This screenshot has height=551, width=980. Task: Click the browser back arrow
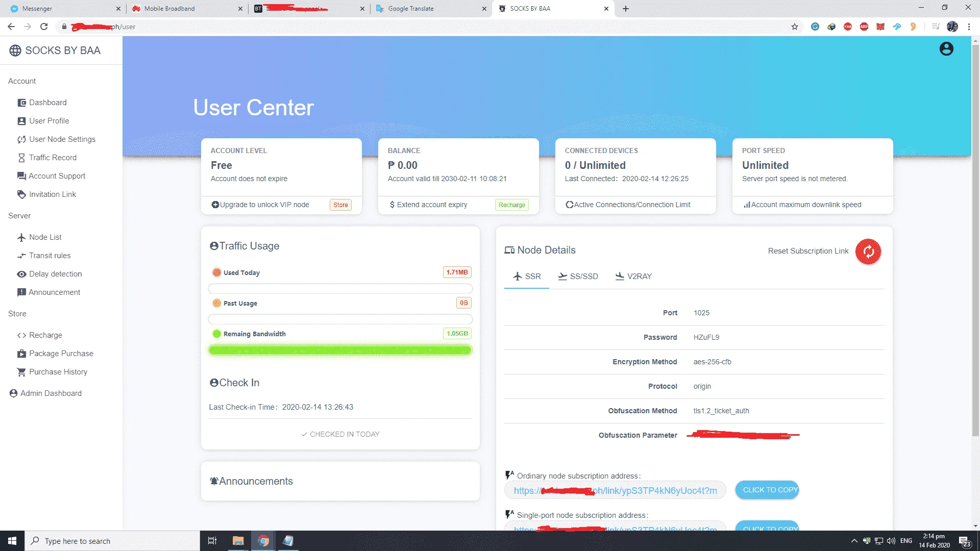click(11, 27)
